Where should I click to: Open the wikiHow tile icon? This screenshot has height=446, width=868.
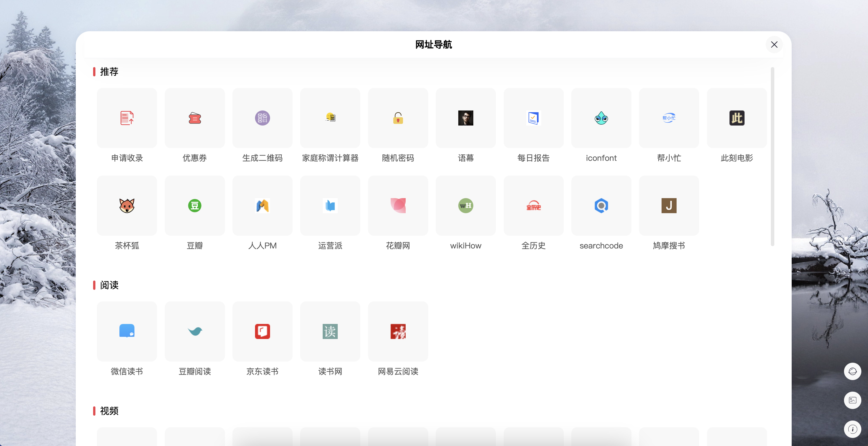tap(465, 206)
